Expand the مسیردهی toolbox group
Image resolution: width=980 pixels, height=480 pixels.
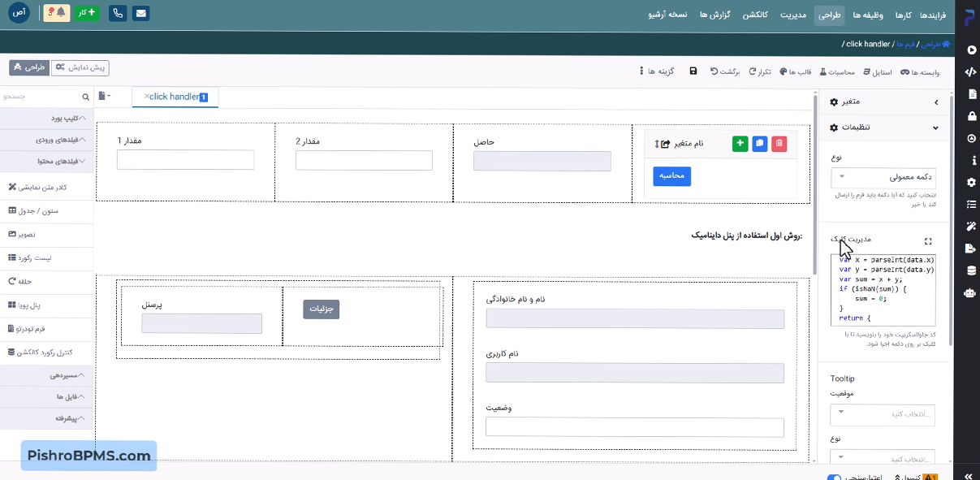click(x=47, y=375)
